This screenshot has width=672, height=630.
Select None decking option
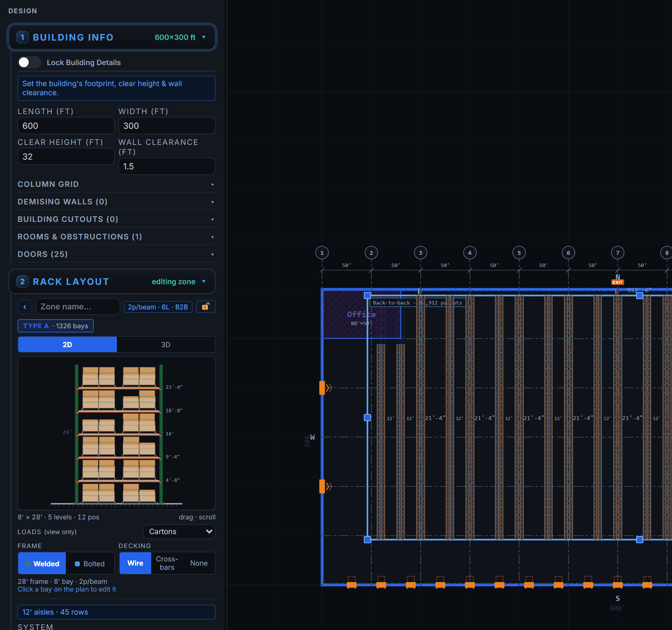(x=199, y=563)
